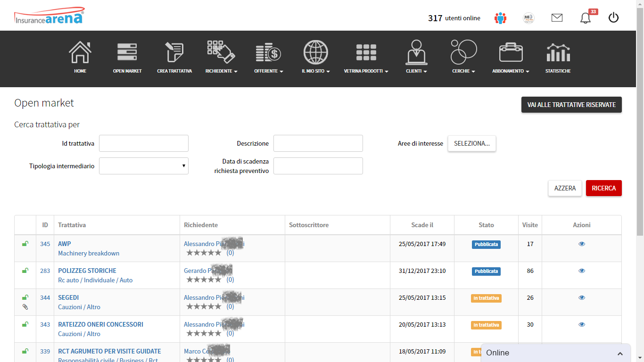This screenshot has height=362, width=644.
Task: Open the Statistiche chart icon
Action: point(558,52)
